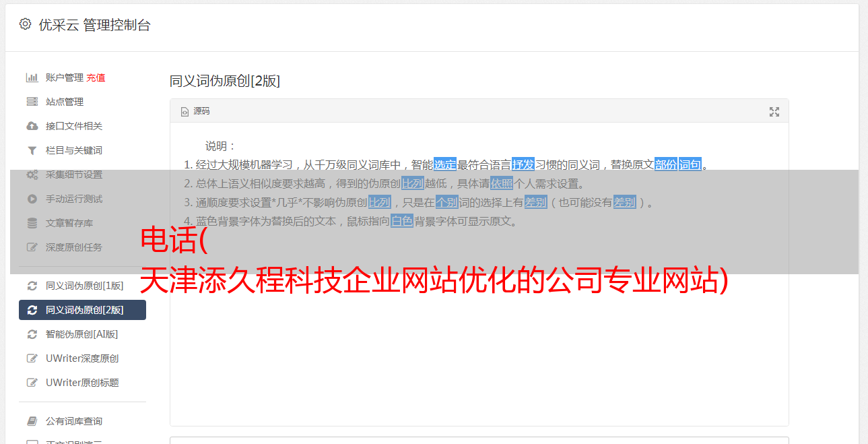
Task: Open 智能伪原创[AI版] menu item
Action: [x=82, y=334]
